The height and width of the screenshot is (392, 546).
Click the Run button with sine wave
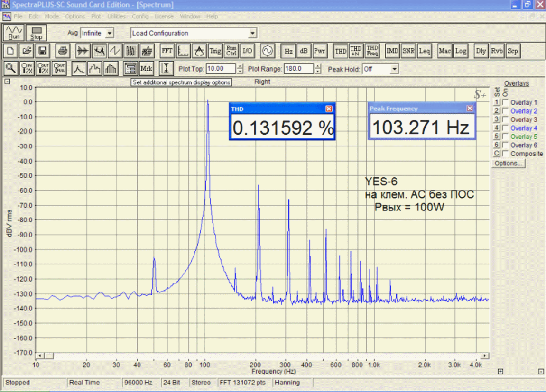coord(14,33)
